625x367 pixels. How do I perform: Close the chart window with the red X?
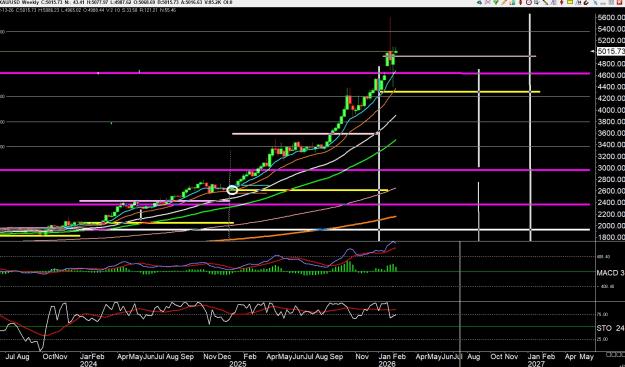click(x=619, y=2)
